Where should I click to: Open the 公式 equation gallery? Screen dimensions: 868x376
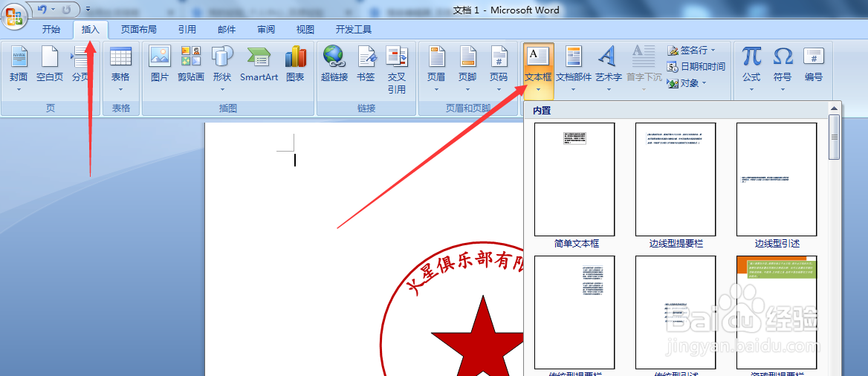[751, 68]
